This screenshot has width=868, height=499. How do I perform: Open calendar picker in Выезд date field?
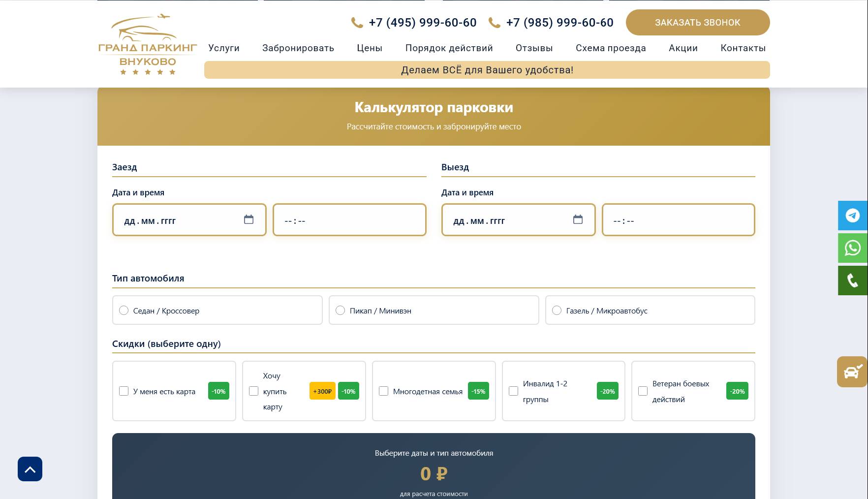coord(578,219)
